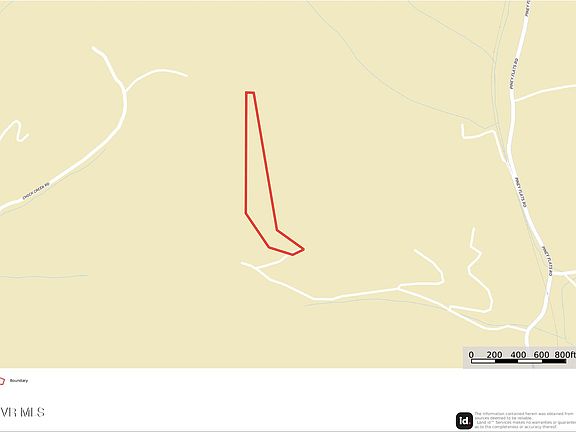Click the 600 label on the scale bar
The image size is (576, 432).
pyautogui.click(x=541, y=355)
